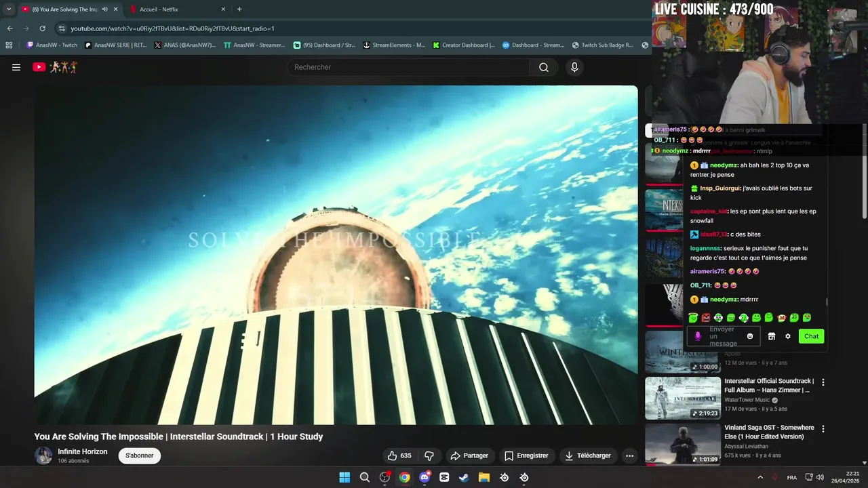Open the chat shop icon

pos(771,336)
